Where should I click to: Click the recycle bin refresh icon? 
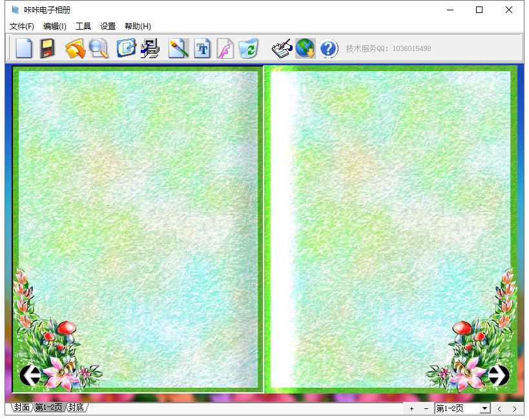tap(249, 48)
